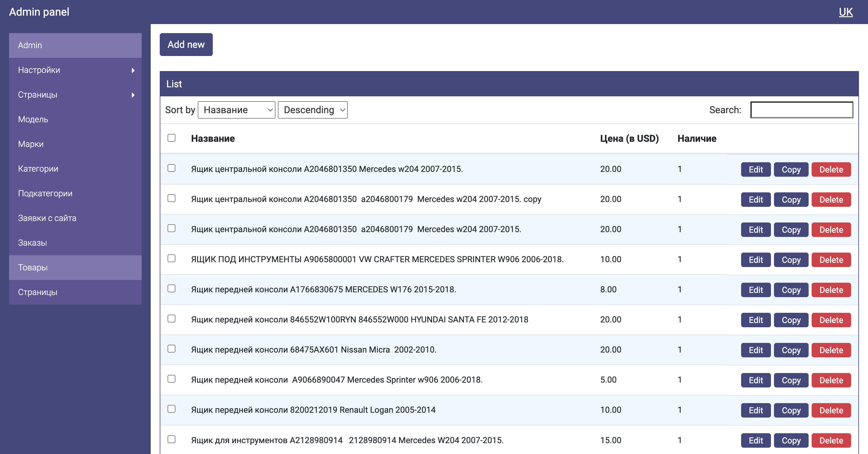The width and height of the screenshot is (868, 454).
Task: Go to Подкатегории in the sidebar
Action: (x=75, y=194)
